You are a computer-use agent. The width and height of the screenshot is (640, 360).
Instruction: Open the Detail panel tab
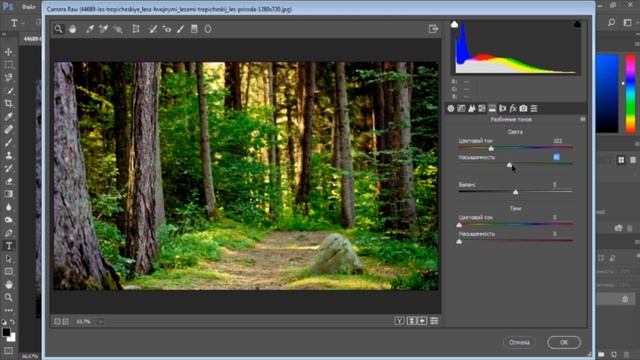coord(471,108)
